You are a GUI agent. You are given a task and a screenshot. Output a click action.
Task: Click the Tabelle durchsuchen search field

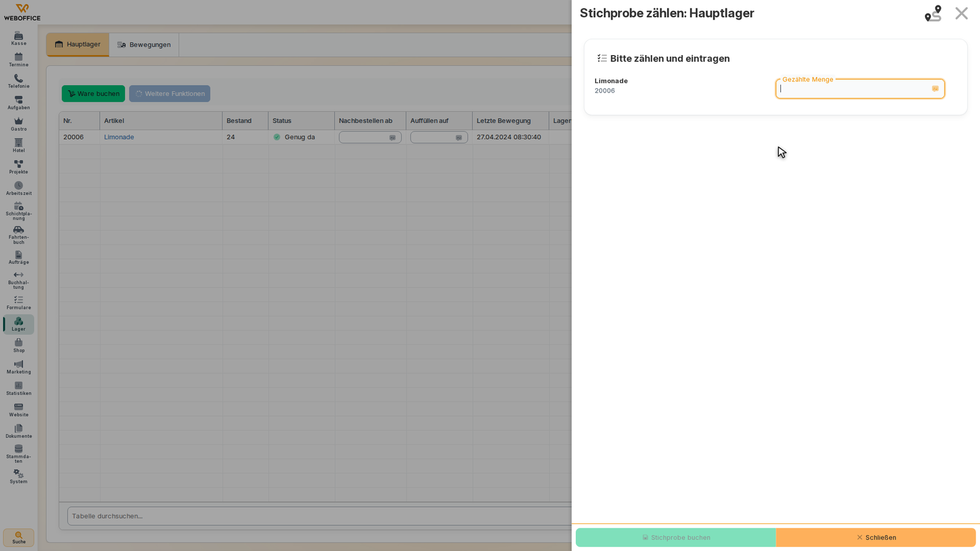pos(319,516)
